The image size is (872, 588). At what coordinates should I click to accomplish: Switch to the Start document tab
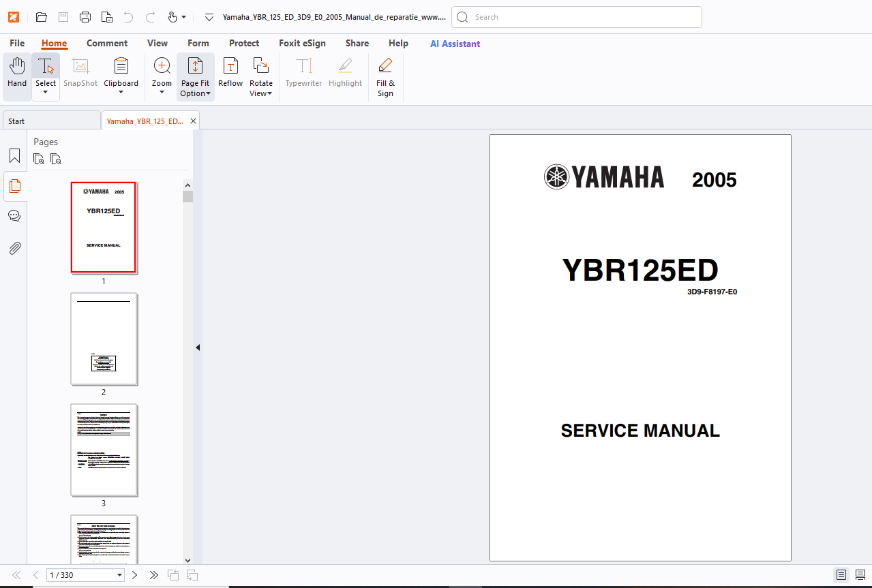point(51,121)
